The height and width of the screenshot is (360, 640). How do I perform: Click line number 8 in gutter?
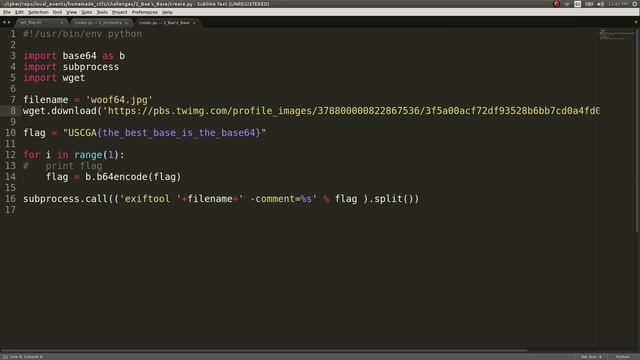click(x=13, y=111)
